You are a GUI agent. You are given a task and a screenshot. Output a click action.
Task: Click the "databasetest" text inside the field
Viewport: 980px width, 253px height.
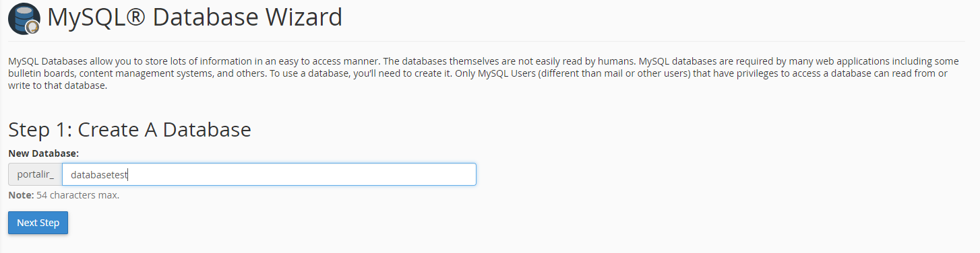(99, 175)
